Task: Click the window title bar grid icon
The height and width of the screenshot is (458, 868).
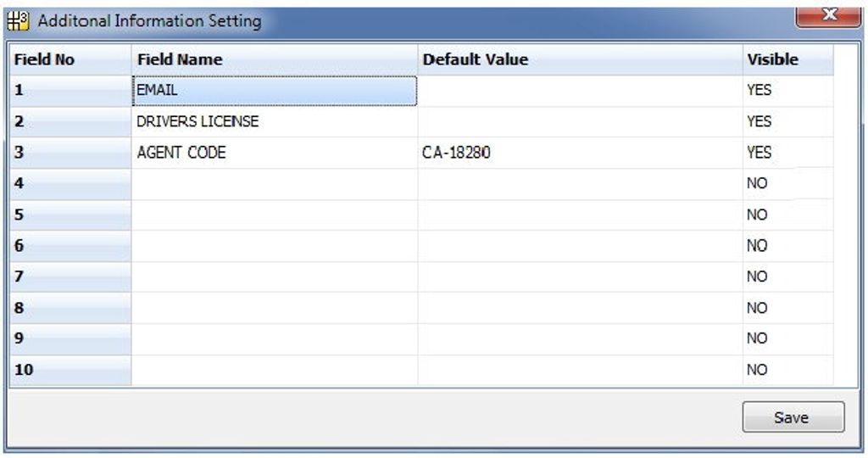Action: coord(19,20)
